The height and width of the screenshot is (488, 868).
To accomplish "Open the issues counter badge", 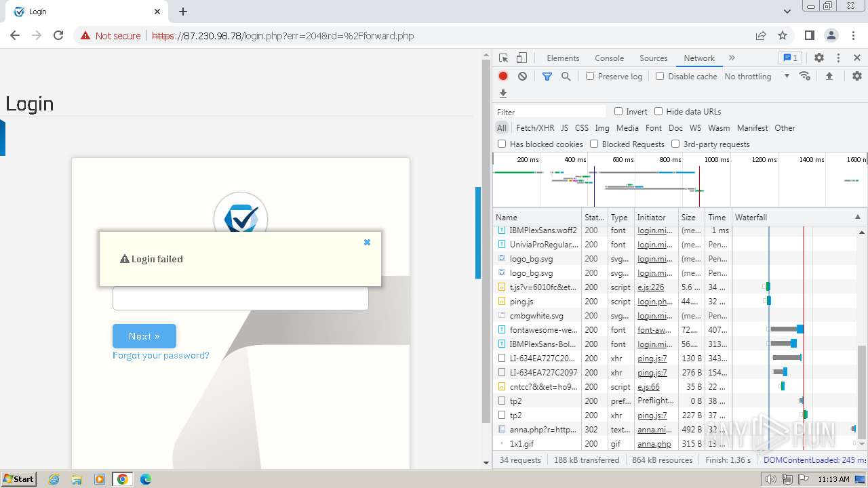I will 791,58.
